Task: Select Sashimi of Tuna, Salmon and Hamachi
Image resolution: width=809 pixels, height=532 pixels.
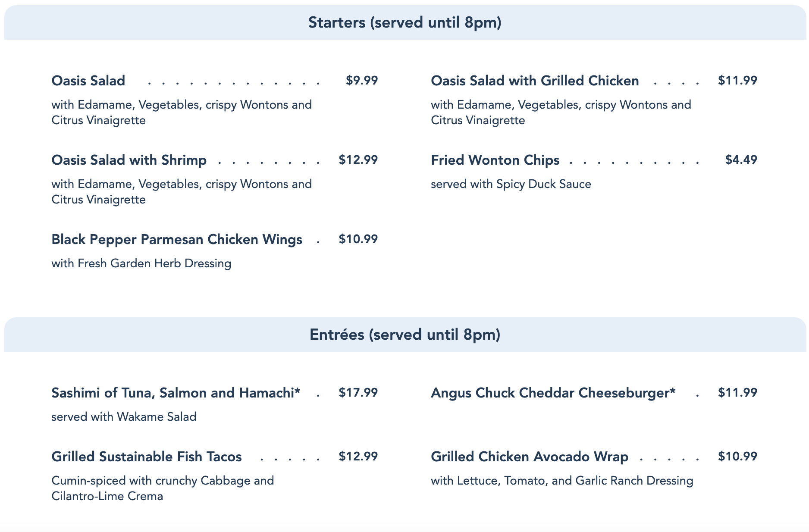Action: (176, 393)
